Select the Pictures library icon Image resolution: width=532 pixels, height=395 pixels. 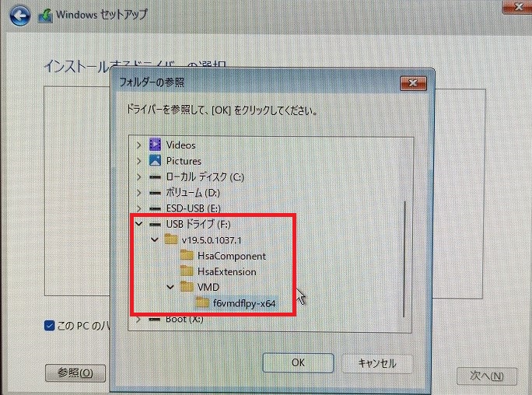click(x=155, y=160)
